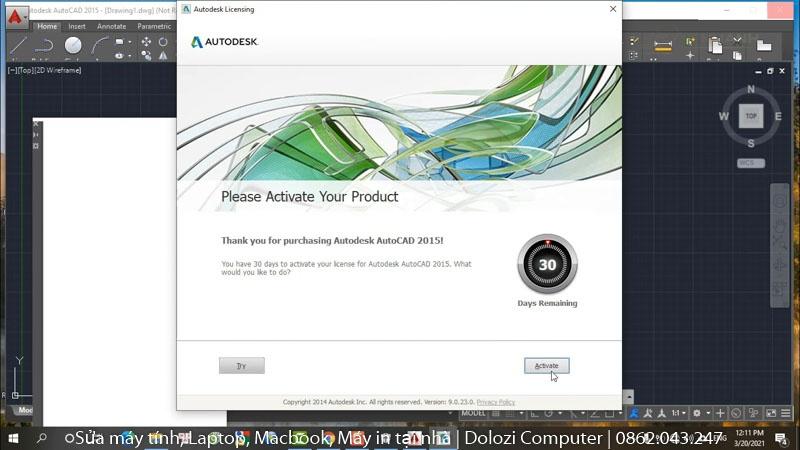Click the TOP face of ViewCube
The image size is (800, 450).
click(x=751, y=116)
